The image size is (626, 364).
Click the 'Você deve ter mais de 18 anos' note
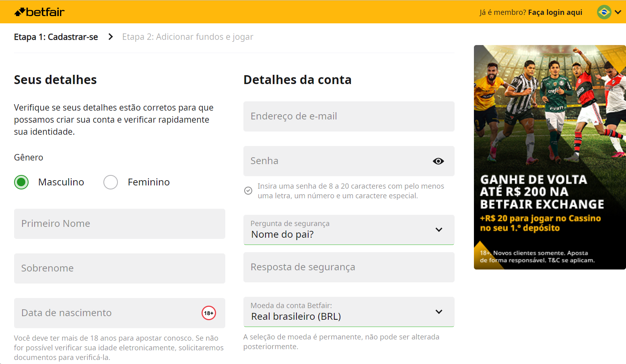click(x=119, y=348)
